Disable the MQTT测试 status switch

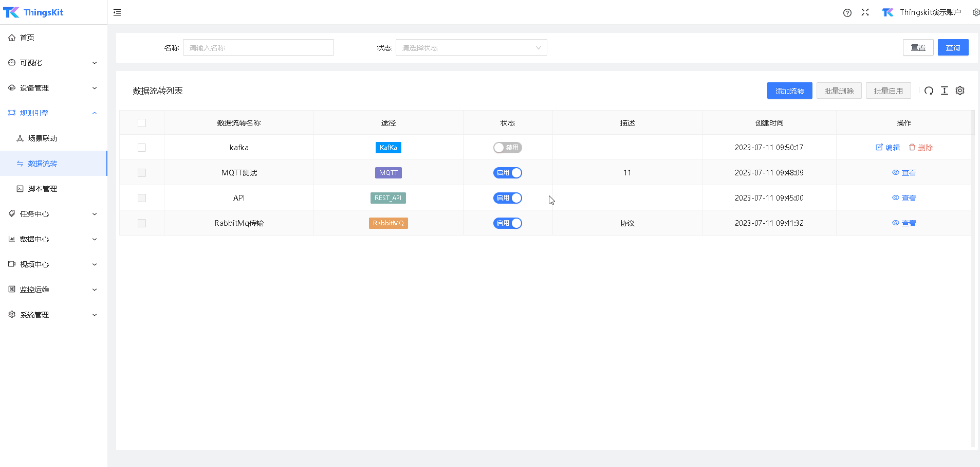[507, 173]
